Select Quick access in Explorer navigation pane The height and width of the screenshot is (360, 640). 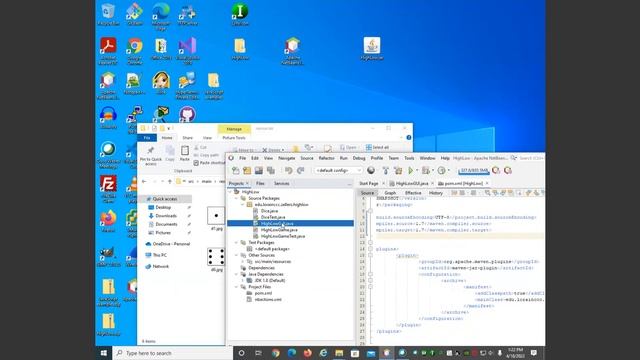(165, 199)
